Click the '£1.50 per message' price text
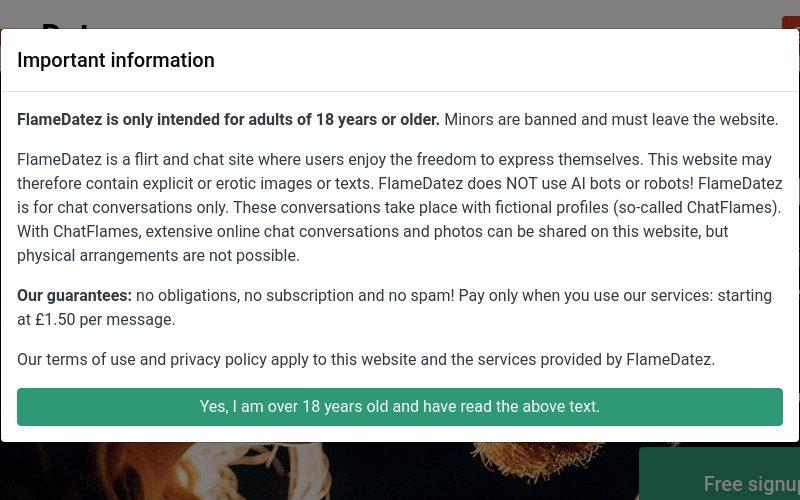 click(x=105, y=319)
